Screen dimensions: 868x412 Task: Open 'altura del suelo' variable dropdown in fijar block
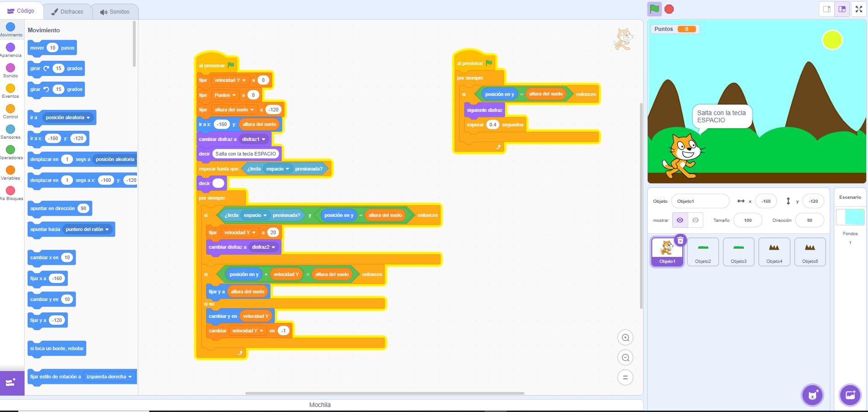(x=234, y=110)
